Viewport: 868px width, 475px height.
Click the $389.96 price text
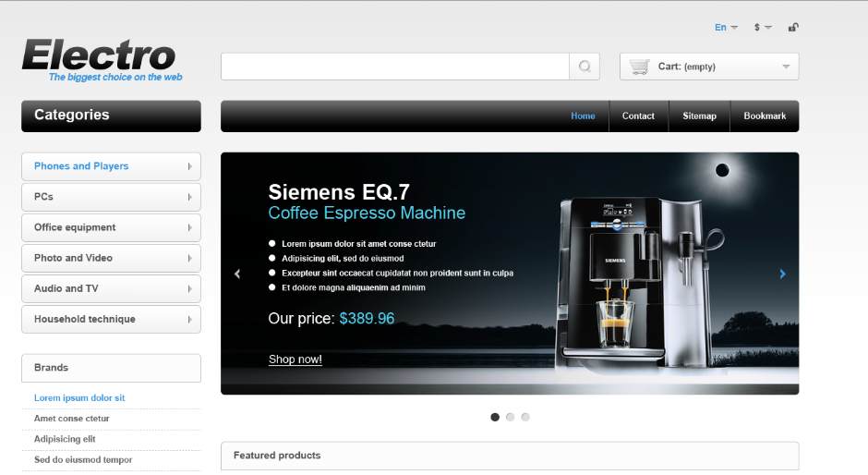pos(367,319)
